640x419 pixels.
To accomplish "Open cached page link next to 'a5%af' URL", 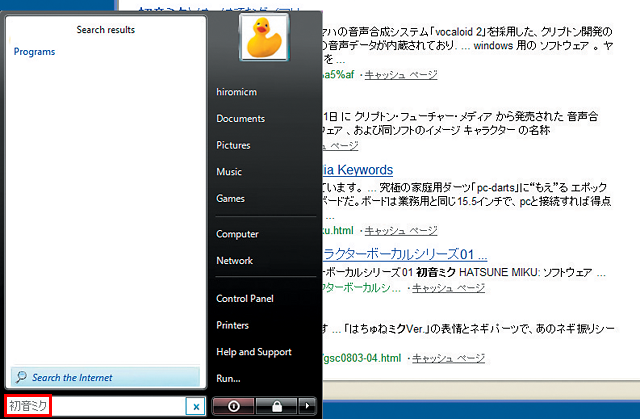I will [x=401, y=75].
